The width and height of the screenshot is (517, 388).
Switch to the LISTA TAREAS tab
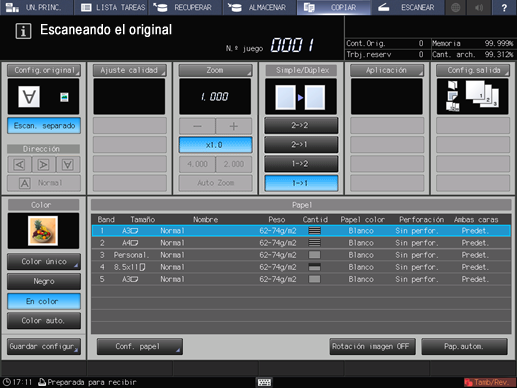pos(111,7)
